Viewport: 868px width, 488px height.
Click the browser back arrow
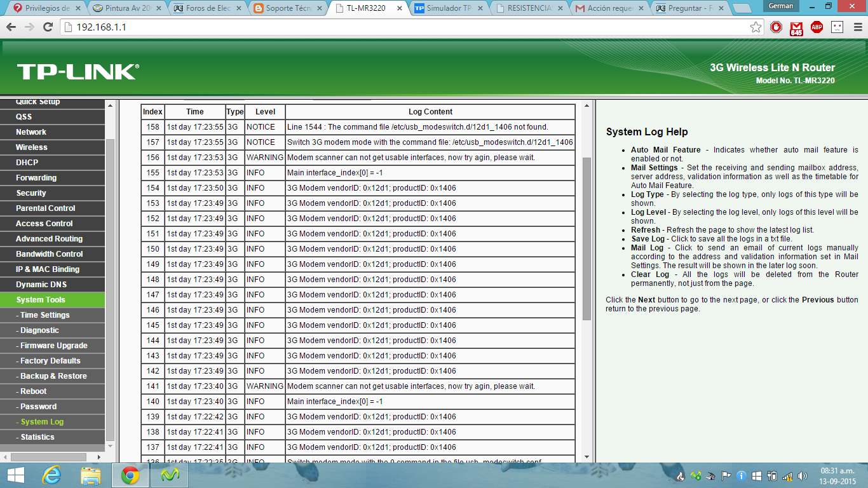(11, 27)
